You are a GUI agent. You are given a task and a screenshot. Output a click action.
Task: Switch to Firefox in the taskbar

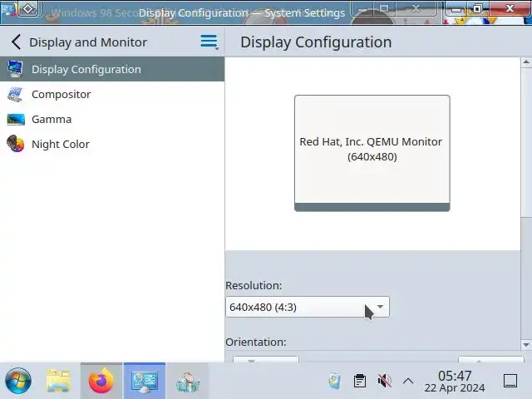pos(101,381)
